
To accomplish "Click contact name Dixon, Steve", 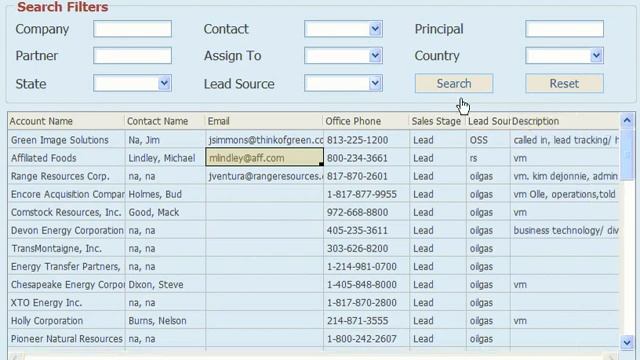I will [x=156, y=284].
